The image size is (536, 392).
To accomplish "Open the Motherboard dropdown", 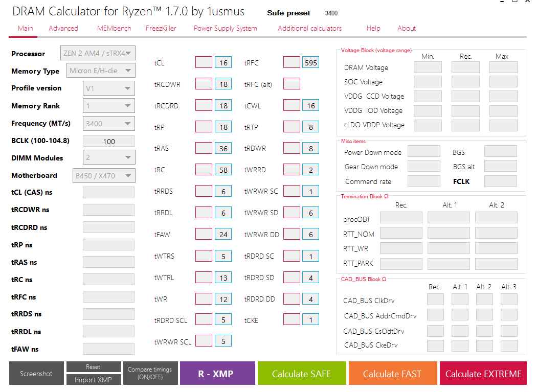I will (x=104, y=175).
